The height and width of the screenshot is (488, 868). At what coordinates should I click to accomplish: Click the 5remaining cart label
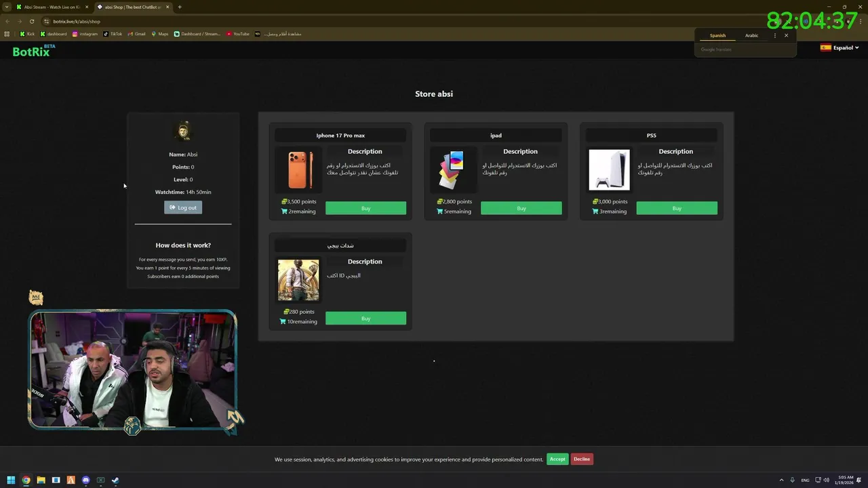coord(454,211)
